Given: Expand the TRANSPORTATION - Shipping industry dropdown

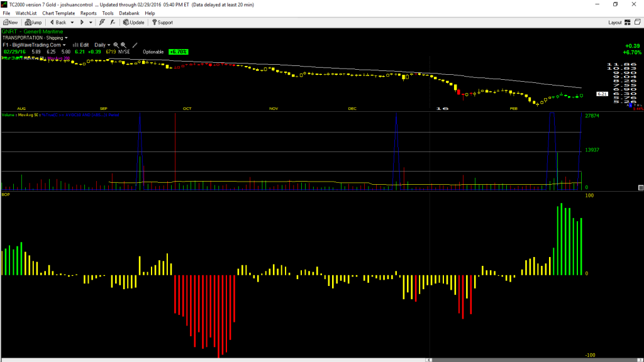Looking at the screenshot, I should coord(35,38).
